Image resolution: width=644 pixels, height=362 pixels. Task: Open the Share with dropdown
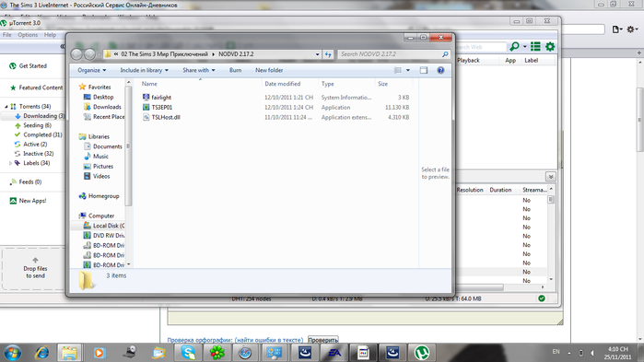(199, 70)
